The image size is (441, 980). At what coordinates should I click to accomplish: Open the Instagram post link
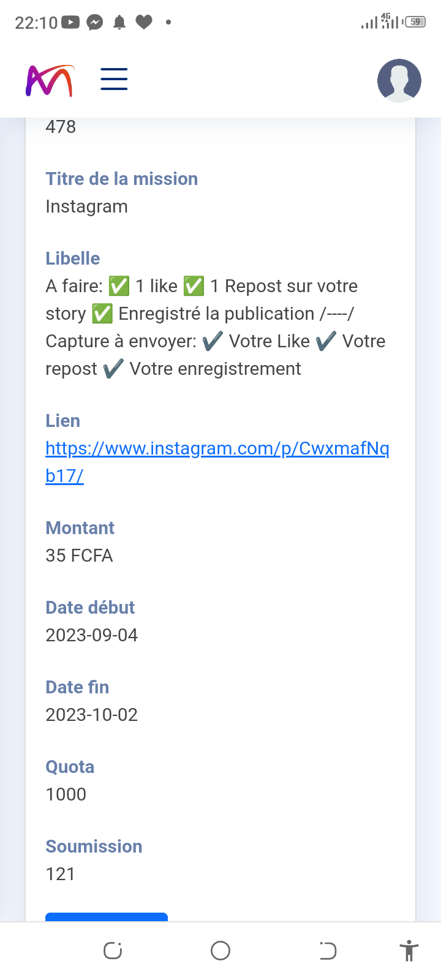217,449
